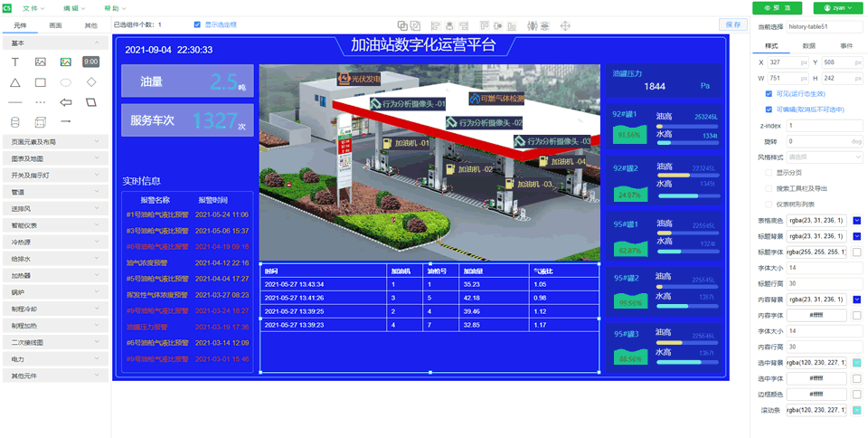868x438 pixels.
Task: Click the 当前选择 history-table51 field
Action: (x=825, y=25)
